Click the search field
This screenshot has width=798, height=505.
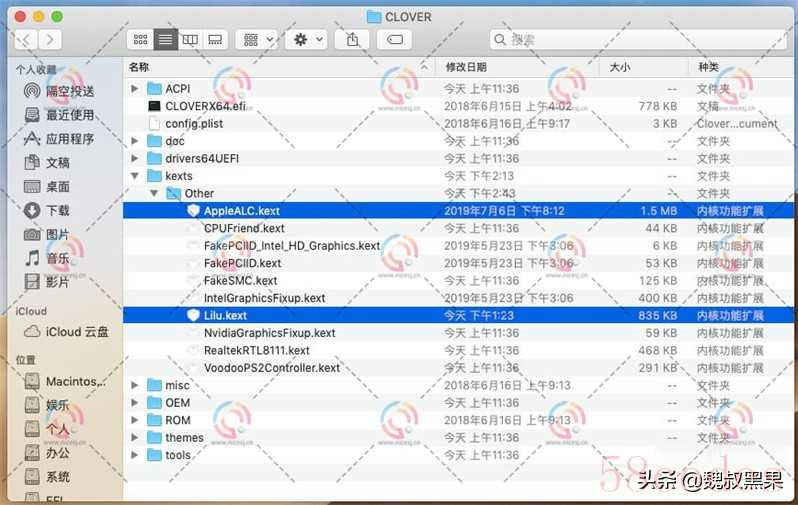638,40
